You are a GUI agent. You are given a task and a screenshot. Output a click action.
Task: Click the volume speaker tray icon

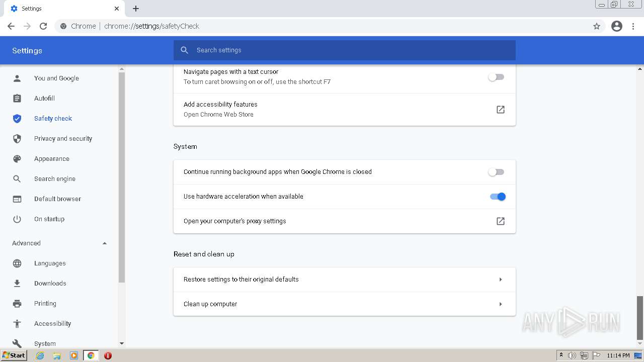(572, 355)
